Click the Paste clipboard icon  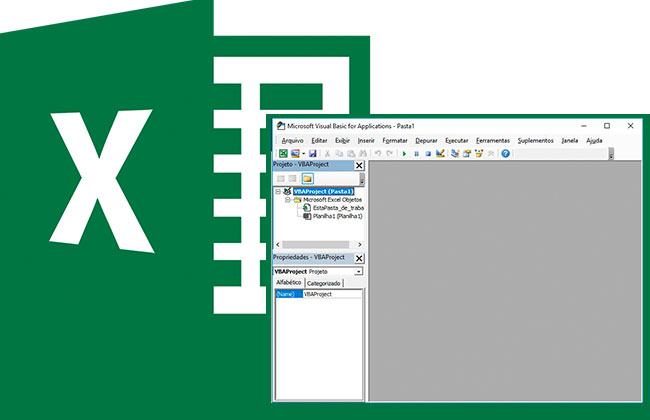click(351, 154)
